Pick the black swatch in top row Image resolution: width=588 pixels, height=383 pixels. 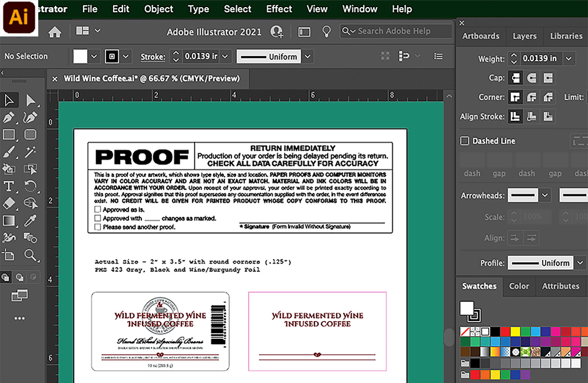click(x=495, y=332)
